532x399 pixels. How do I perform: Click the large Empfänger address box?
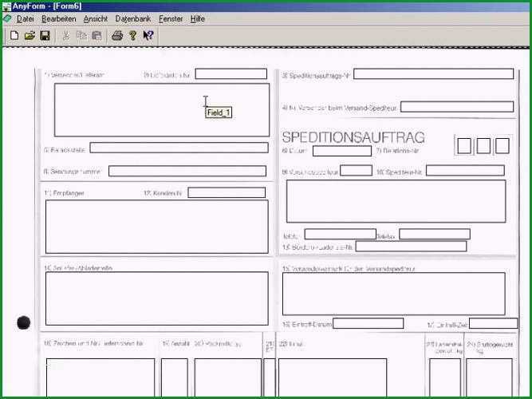coord(157,227)
